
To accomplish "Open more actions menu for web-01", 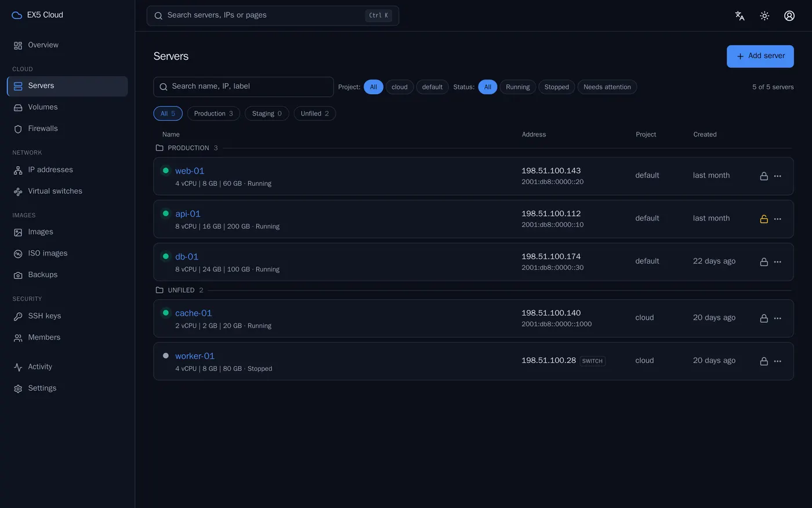I will [x=778, y=176].
